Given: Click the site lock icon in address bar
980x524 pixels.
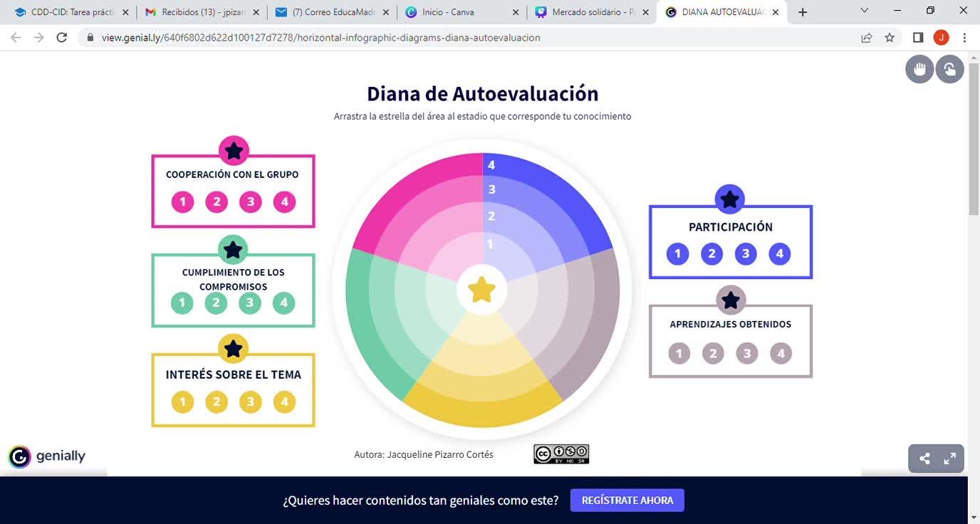Looking at the screenshot, I should (90, 38).
